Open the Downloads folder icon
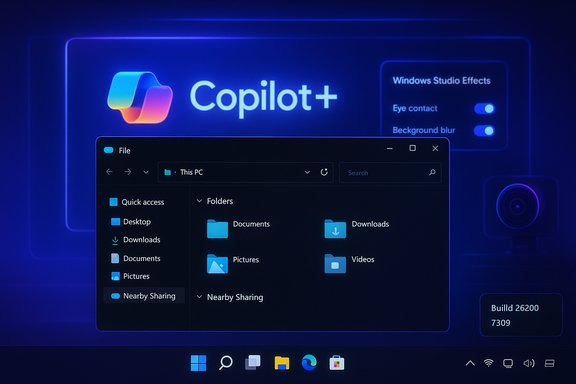The height and width of the screenshot is (384, 576). (335, 229)
